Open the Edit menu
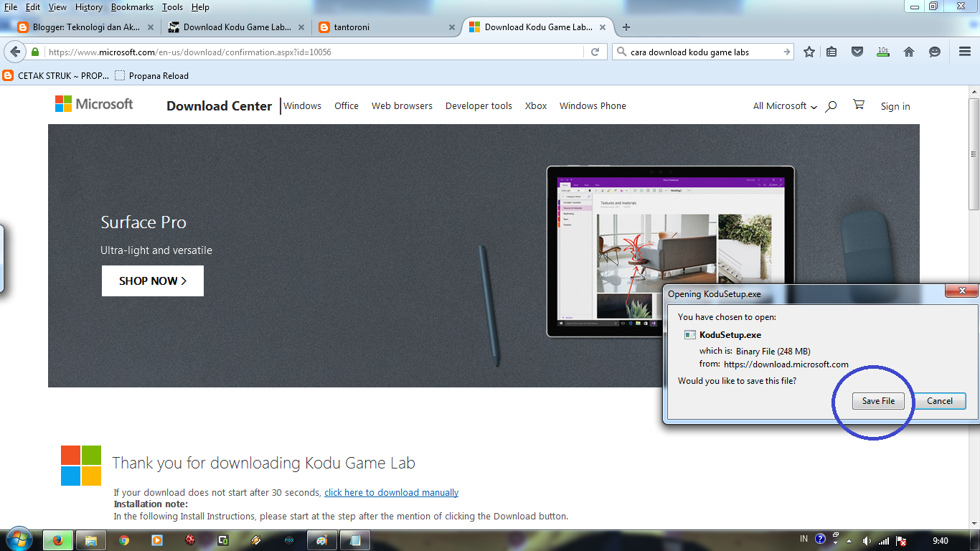Viewport: 980px width, 551px height. tap(33, 7)
